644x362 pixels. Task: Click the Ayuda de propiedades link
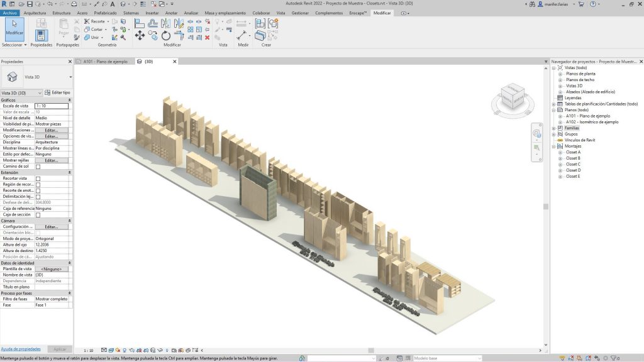coord(22,348)
